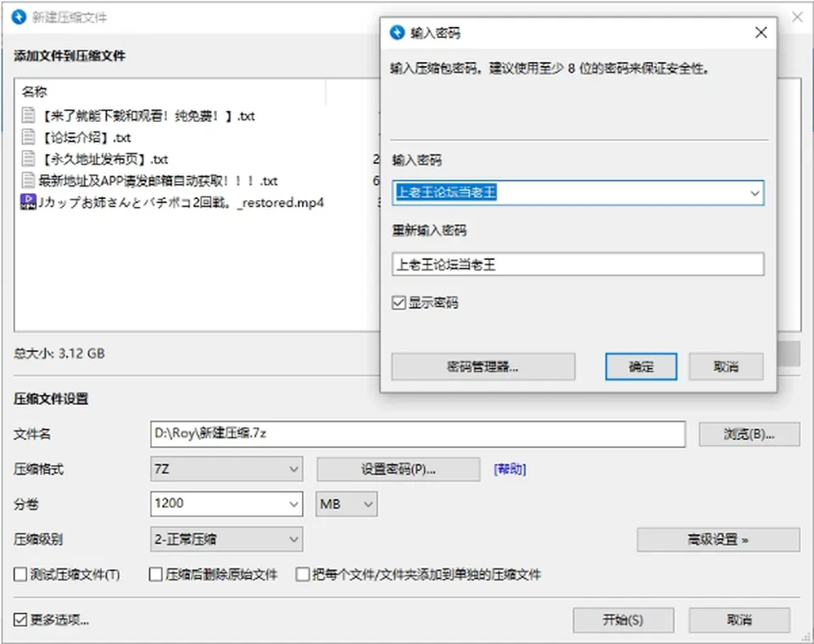This screenshot has height=644, width=814.
Task: Open the [帮助] link
Action: [510, 469]
